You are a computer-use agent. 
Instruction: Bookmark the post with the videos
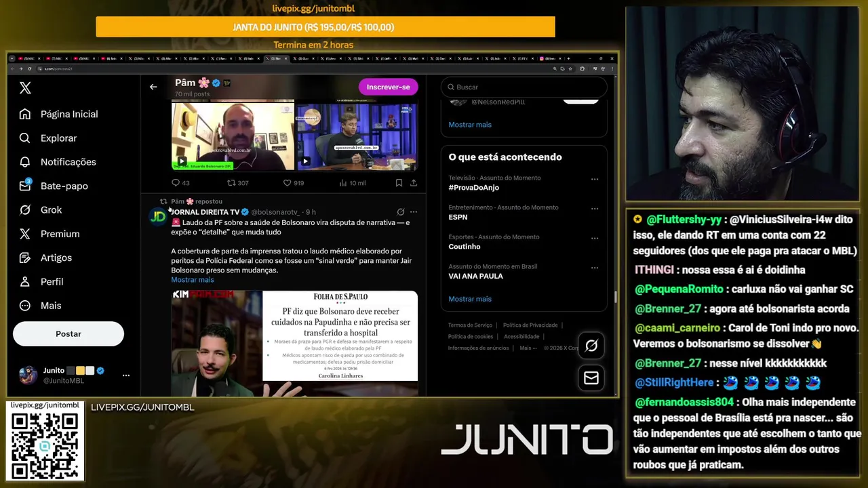point(399,183)
